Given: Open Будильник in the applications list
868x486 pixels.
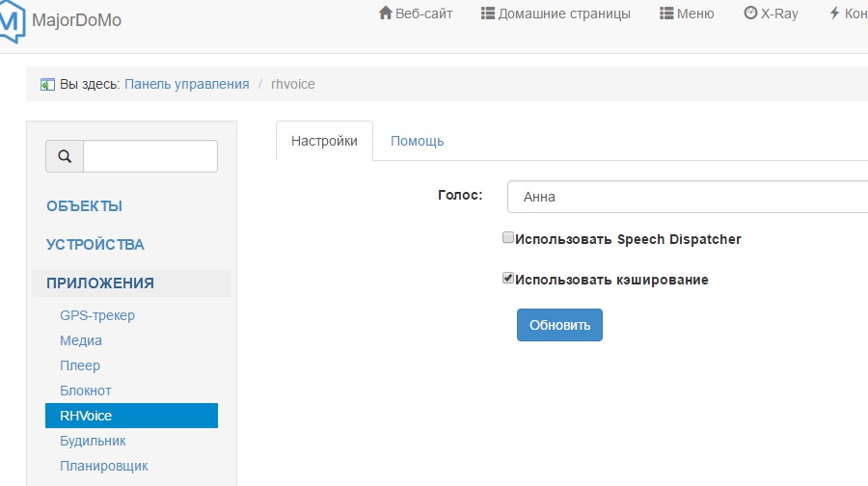Looking at the screenshot, I should (x=93, y=441).
